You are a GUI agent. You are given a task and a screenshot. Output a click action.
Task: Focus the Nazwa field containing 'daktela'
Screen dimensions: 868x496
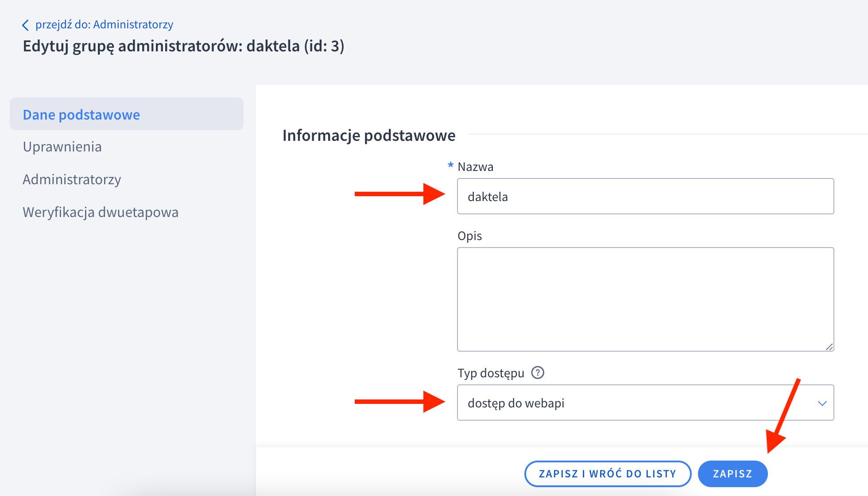pos(645,197)
